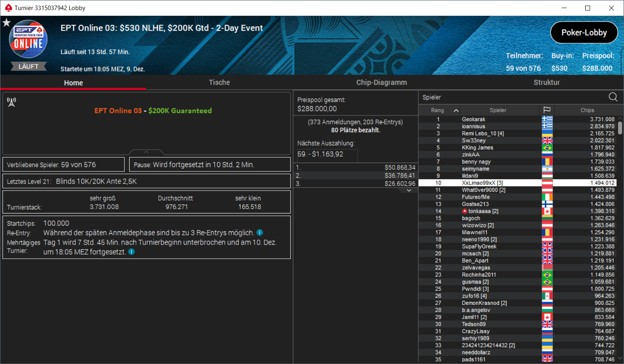This screenshot has width=624, height=364.
Task: Click Jamil11's Canada flag icon
Action: point(547,317)
